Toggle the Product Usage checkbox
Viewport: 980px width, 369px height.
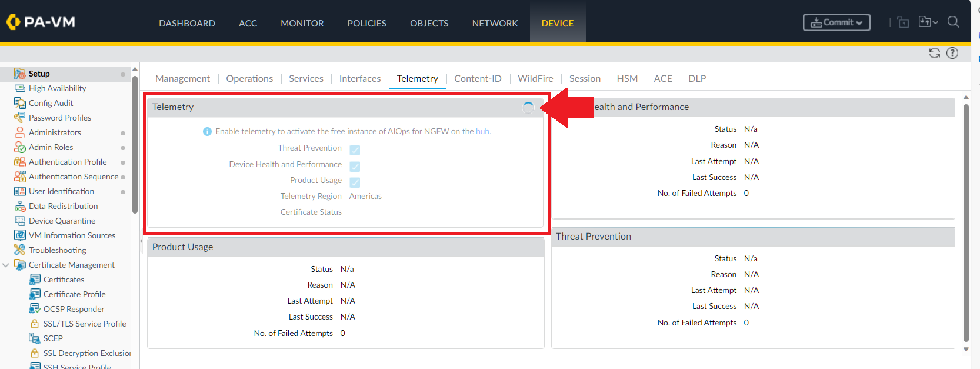click(355, 182)
